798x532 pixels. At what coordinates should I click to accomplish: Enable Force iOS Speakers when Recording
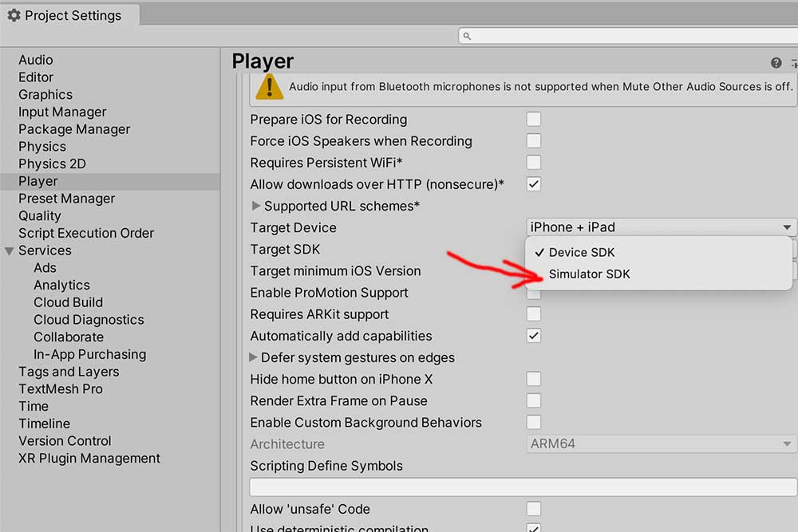tap(533, 141)
